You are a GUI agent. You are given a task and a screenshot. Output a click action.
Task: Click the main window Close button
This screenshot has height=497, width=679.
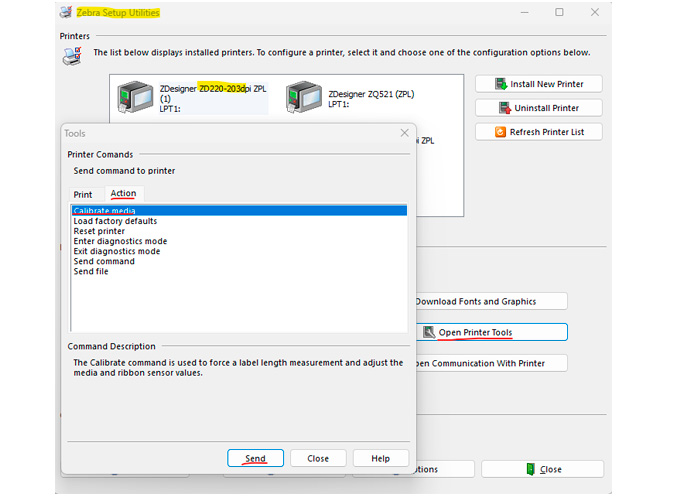pos(542,469)
